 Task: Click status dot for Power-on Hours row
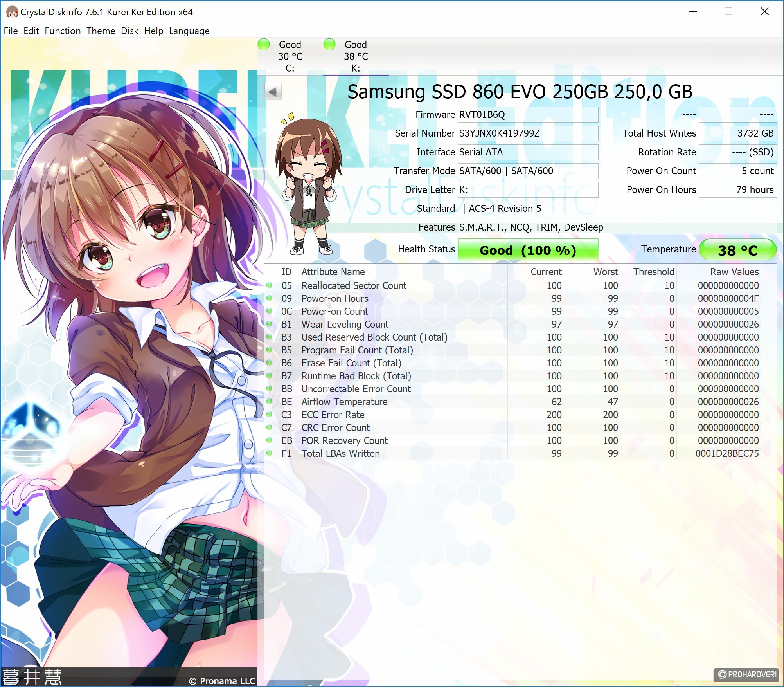269,298
